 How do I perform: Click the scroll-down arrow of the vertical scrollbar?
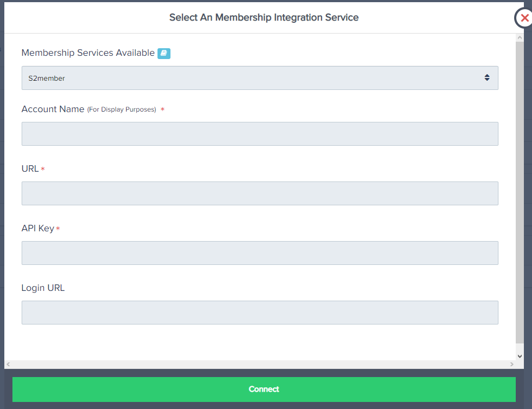pos(520,356)
